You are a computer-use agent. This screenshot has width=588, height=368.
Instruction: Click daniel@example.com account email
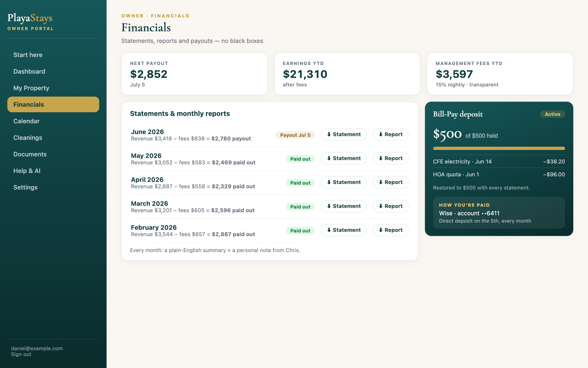click(x=37, y=348)
